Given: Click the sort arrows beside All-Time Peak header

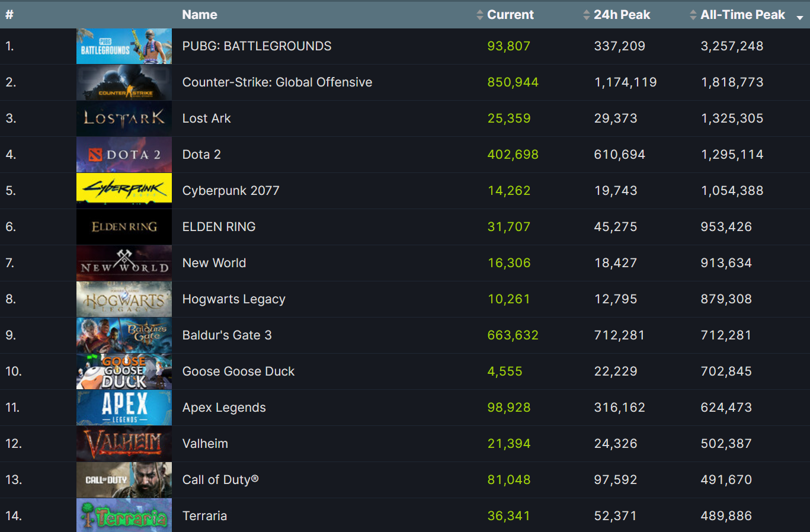Looking at the screenshot, I should coord(693,15).
